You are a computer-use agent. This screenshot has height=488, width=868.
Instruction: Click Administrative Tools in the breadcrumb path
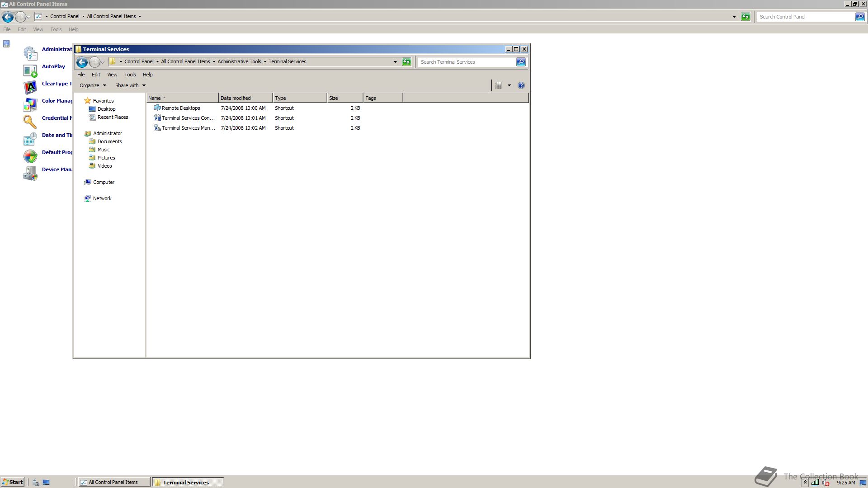coord(239,61)
